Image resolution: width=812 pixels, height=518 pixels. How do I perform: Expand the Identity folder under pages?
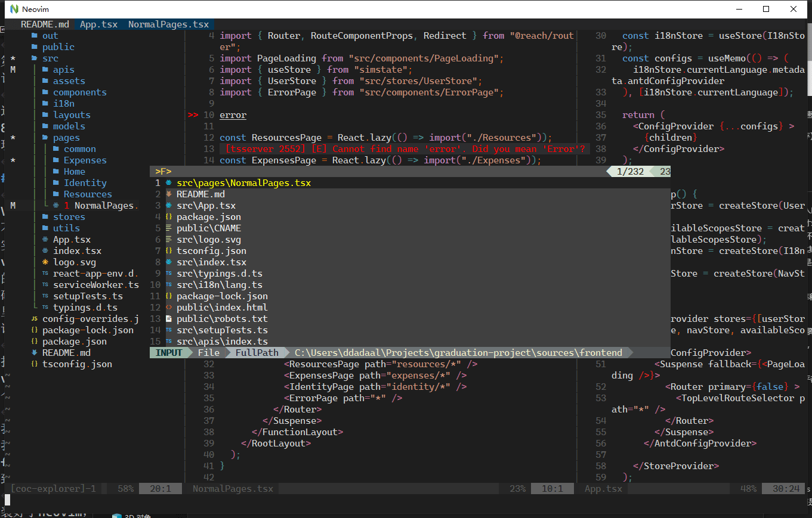pyautogui.click(x=85, y=183)
